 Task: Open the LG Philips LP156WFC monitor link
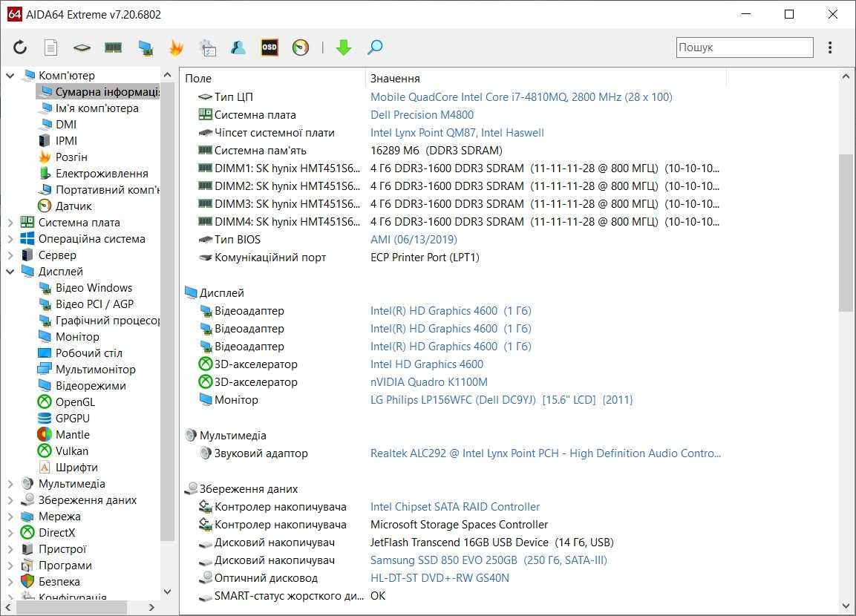pyautogui.click(x=501, y=400)
